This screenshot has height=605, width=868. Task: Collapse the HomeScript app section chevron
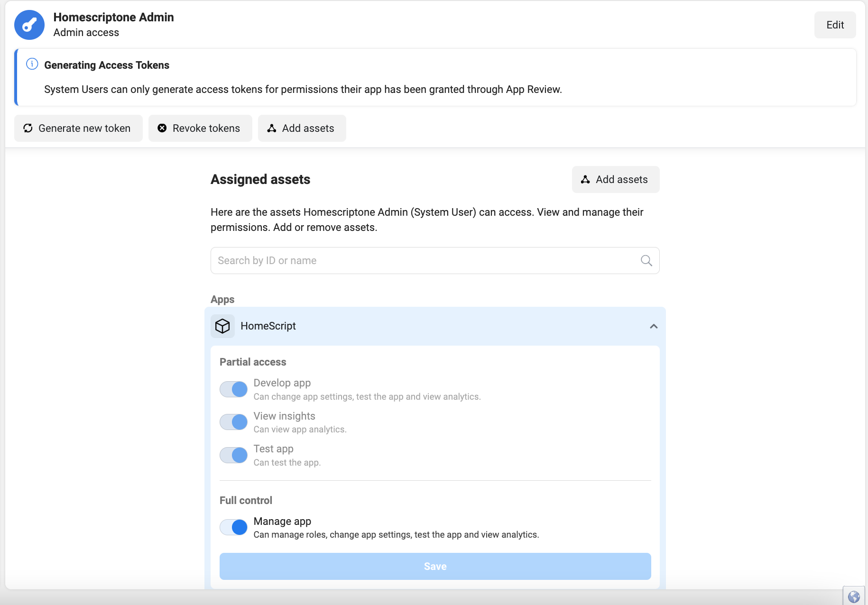(x=654, y=326)
